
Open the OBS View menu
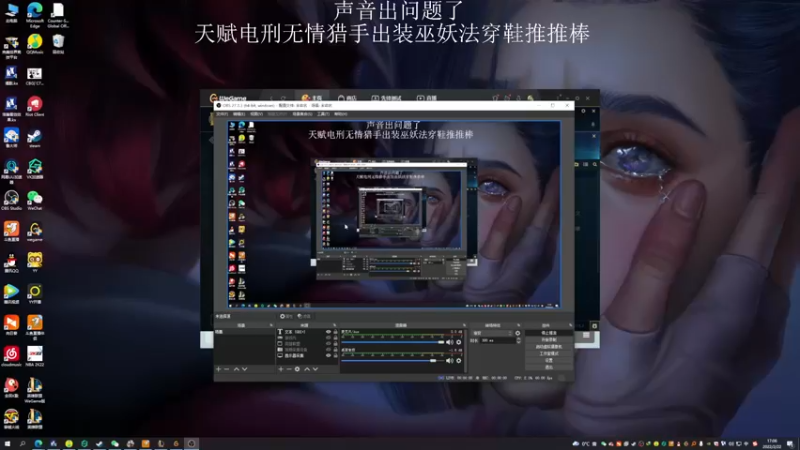click(256, 114)
